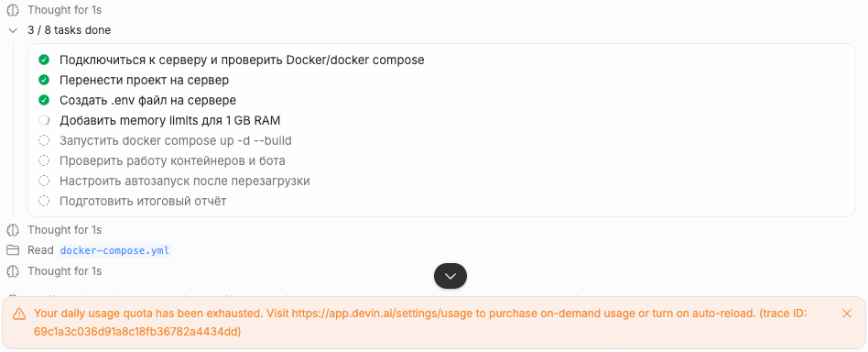
Task: Click the green check for Перенести проект на сервер
Action: (x=44, y=81)
